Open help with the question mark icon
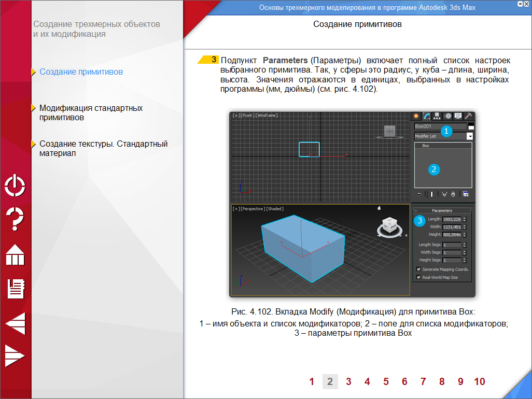The width and height of the screenshot is (532, 399). coord(15,219)
